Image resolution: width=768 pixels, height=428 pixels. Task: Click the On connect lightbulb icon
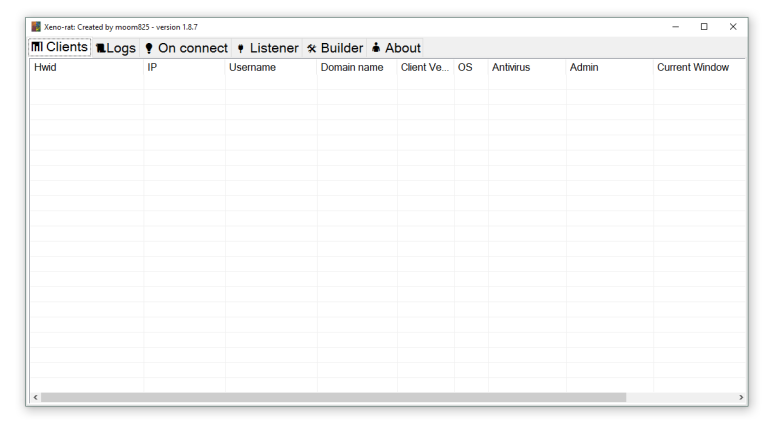click(149, 48)
